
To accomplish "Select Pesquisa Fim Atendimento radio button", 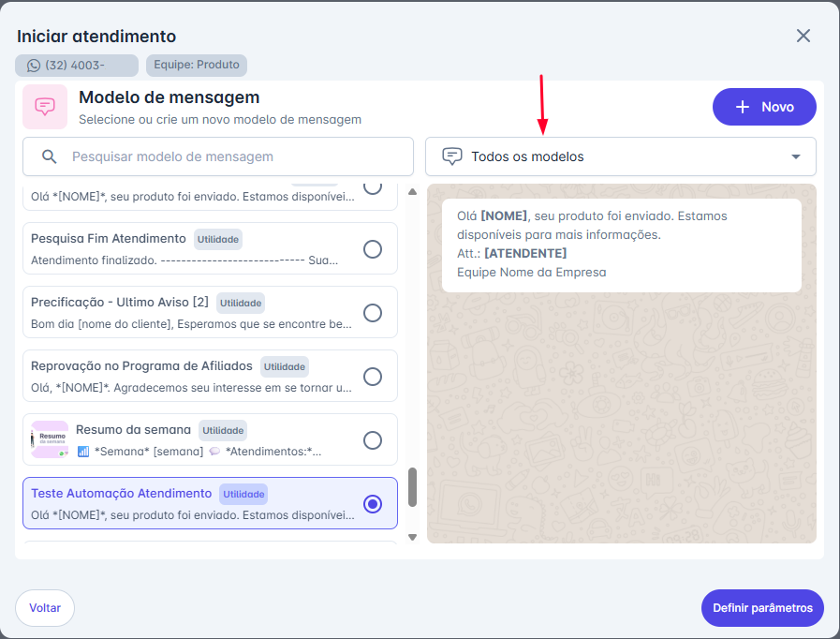I will [x=373, y=249].
